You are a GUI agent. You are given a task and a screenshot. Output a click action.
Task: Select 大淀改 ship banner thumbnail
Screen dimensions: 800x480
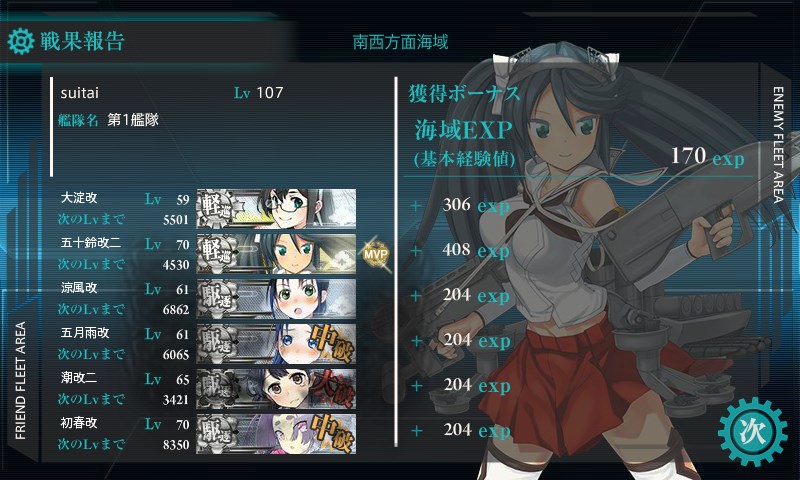pos(276,209)
